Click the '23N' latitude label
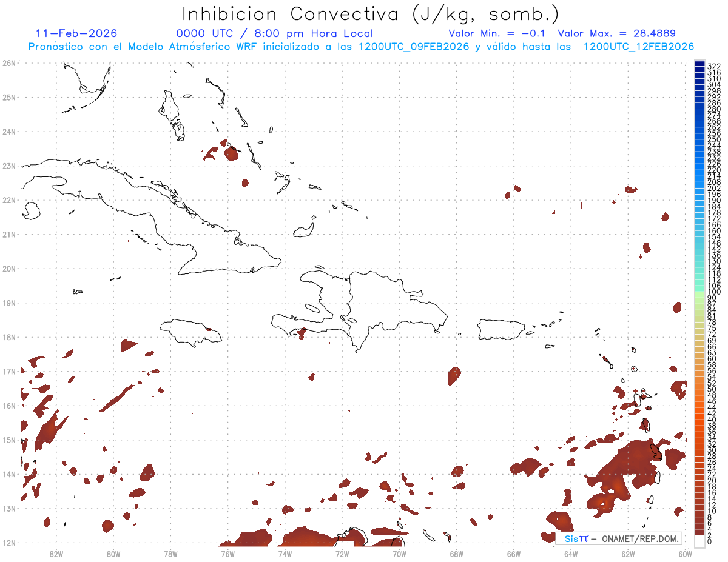The width and height of the screenshot is (728, 562). [9, 166]
